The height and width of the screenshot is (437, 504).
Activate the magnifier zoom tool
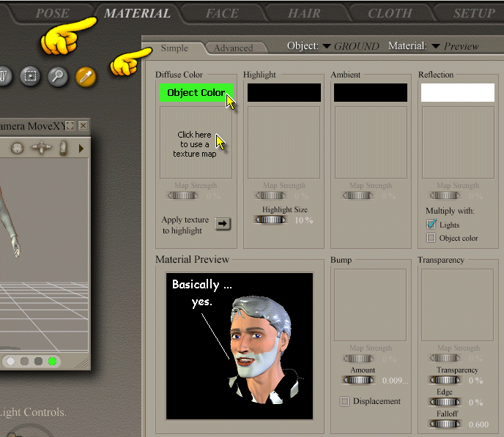[x=58, y=76]
